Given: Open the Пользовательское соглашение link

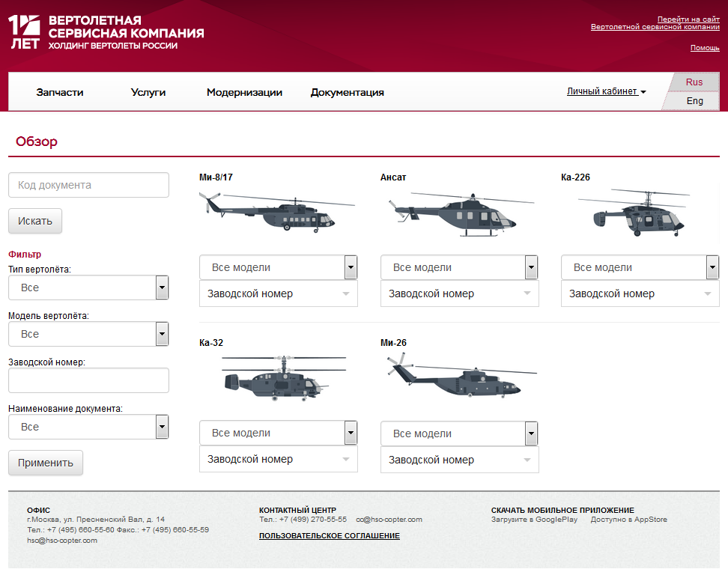Looking at the screenshot, I should 330,535.
